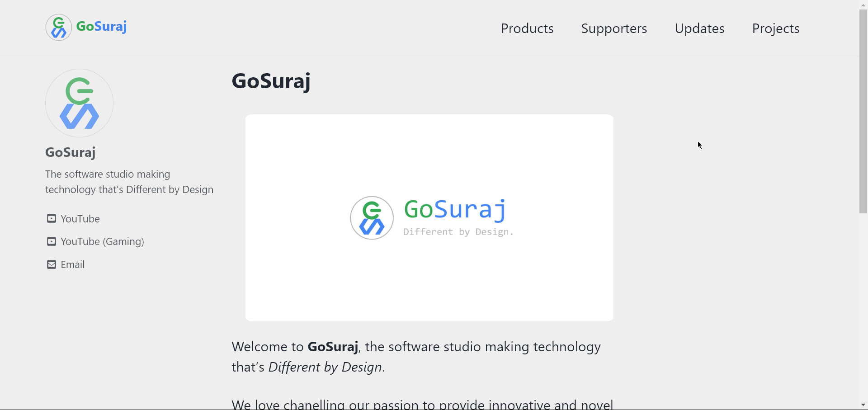This screenshot has height=410, width=868.
Task: Click the large GoSuraj banner thumbnail
Action: pos(429,217)
